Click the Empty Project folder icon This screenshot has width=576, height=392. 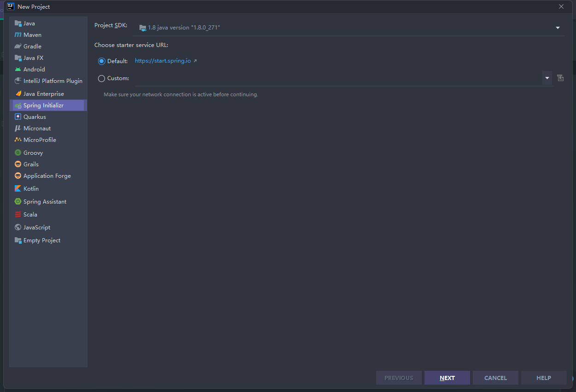point(18,240)
